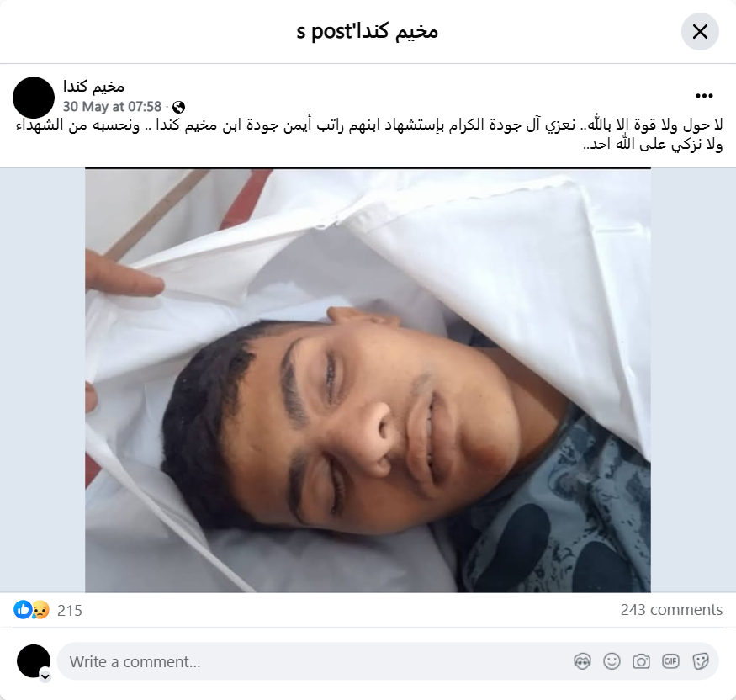736x700 pixels.
Task: Click your avatar beside the comment box
Action: tap(34, 661)
